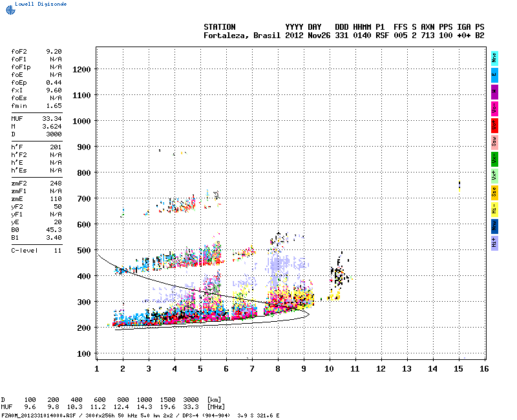Select the cyan NNE legend swatch
The image size is (517, 420).
point(494,59)
